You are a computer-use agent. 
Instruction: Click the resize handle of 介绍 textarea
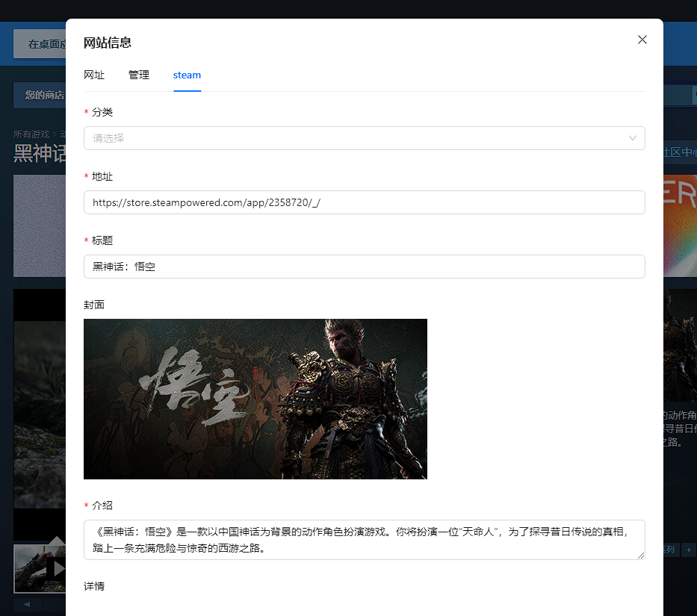coord(640,555)
